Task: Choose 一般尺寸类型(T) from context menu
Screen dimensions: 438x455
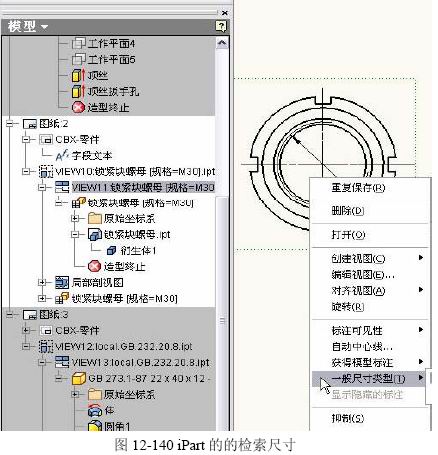Action: click(x=368, y=379)
